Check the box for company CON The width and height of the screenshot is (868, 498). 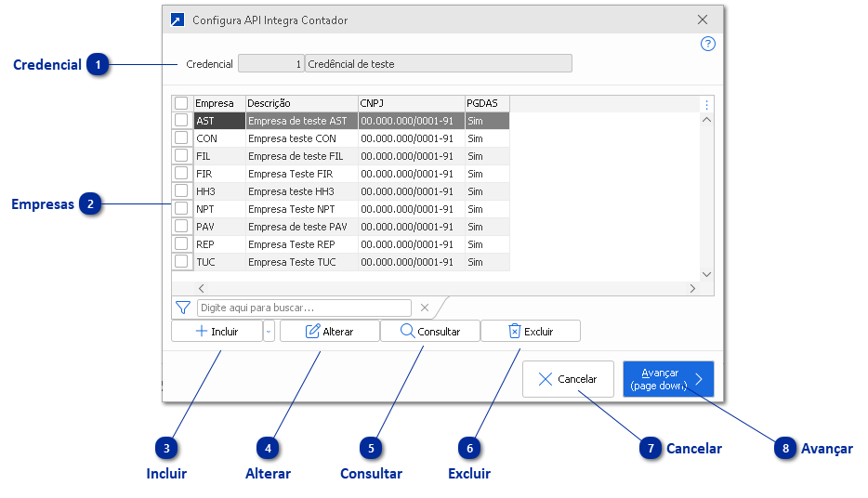pos(181,138)
